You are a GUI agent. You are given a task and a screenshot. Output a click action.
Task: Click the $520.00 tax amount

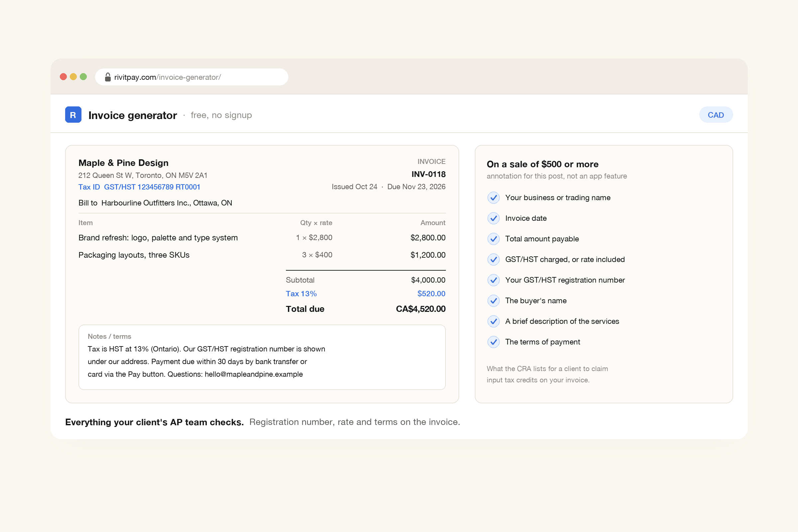pyautogui.click(x=431, y=294)
